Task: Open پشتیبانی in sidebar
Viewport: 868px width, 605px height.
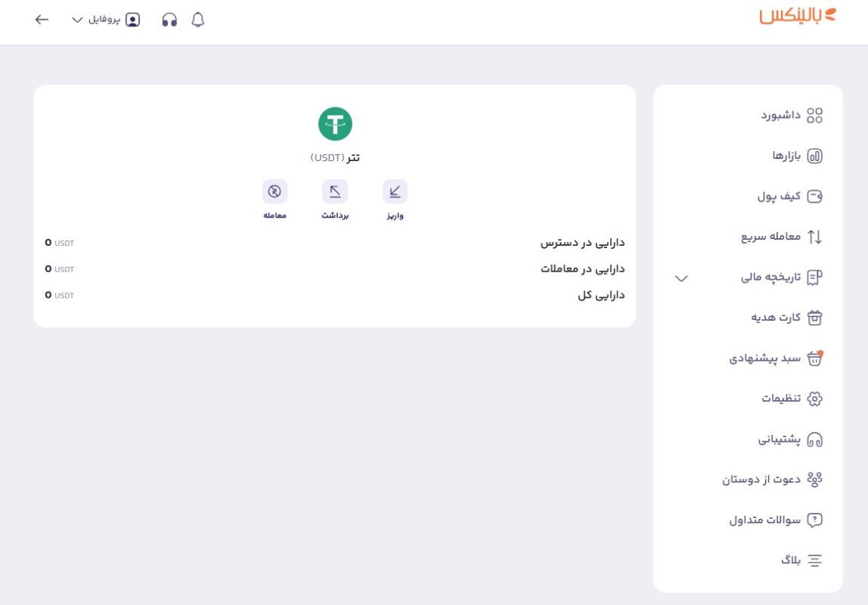Action: click(780, 439)
